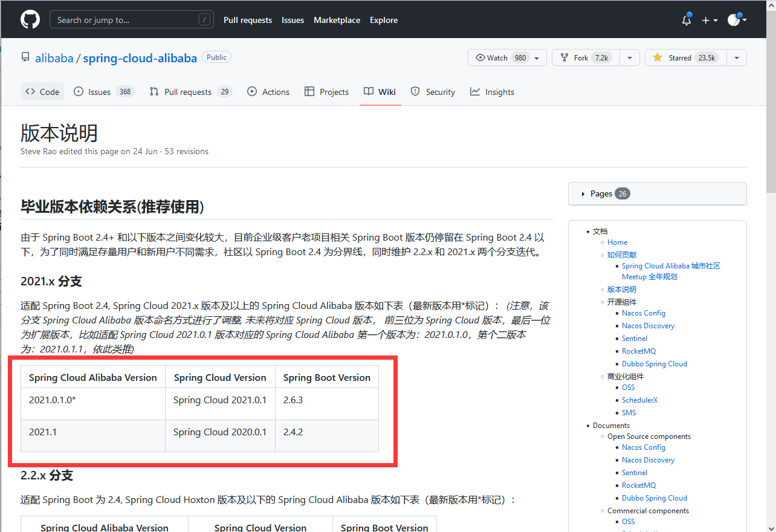The width and height of the screenshot is (776, 532).
Task: Open the plus create-new menu
Action: pos(710,20)
